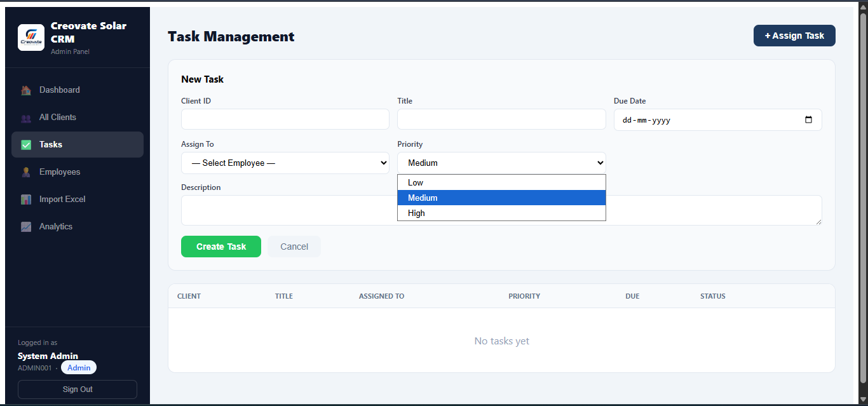Click the 'System Admin' user name
Viewport: 868px width, 406px height.
[x=48, y=356]
